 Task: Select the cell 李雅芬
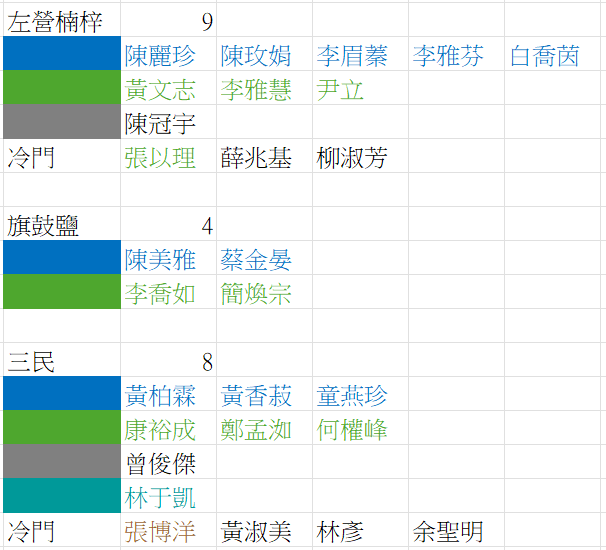coord(456,54)
